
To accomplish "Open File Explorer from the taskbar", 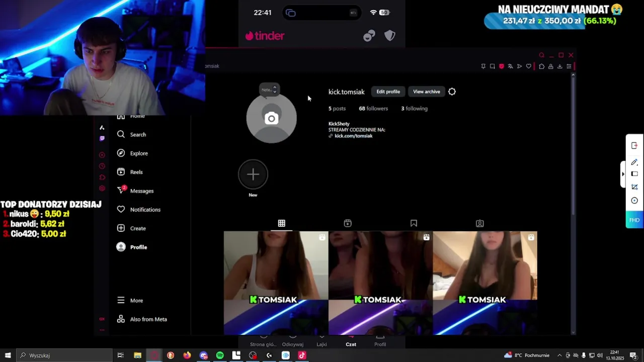I will point(137,355).
